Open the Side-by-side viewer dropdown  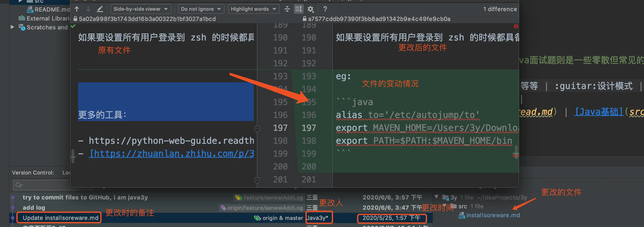[141, 9]
